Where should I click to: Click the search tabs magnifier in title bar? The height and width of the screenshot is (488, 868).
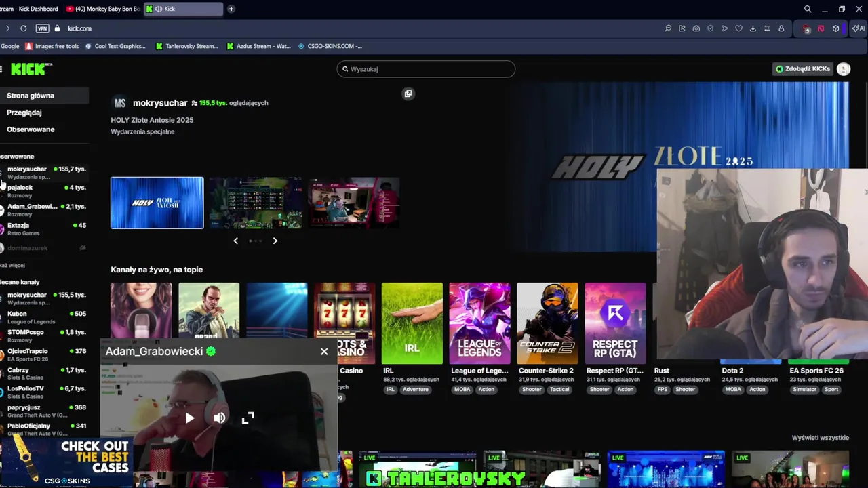click(808, 9)
